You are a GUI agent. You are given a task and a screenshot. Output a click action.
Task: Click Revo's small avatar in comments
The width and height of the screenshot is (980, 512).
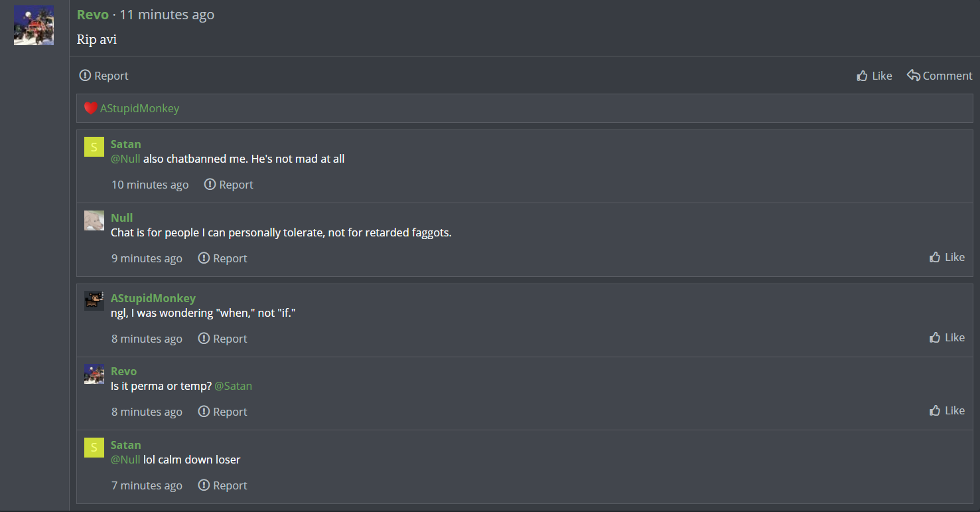pyautogui.click(x=94, y=374)
